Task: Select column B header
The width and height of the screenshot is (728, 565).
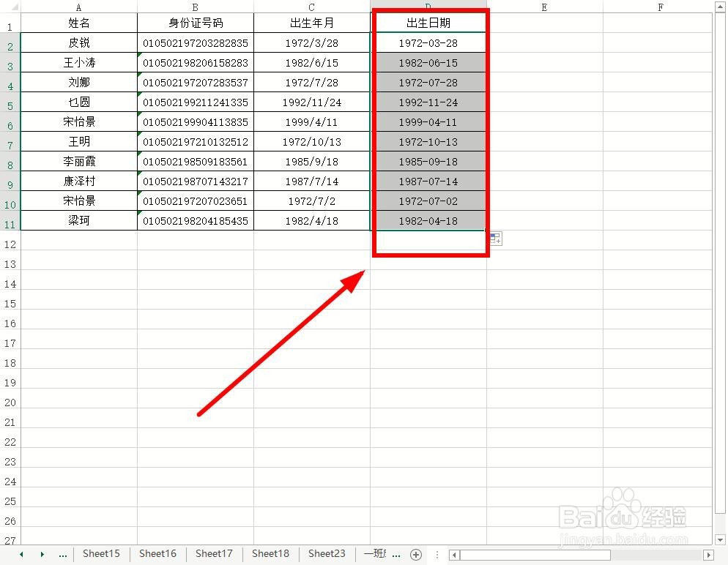Action: point(196,7)
